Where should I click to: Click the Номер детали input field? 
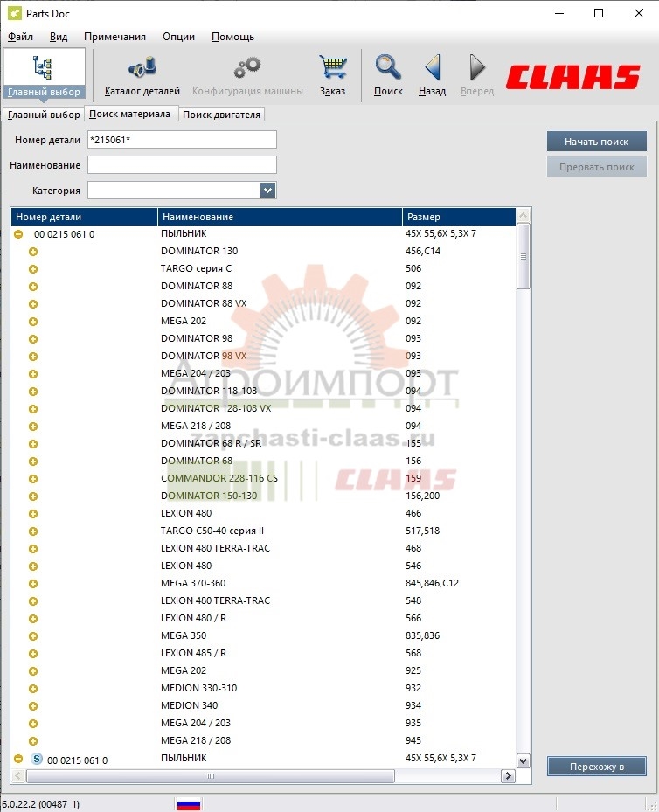click(182, 139)
